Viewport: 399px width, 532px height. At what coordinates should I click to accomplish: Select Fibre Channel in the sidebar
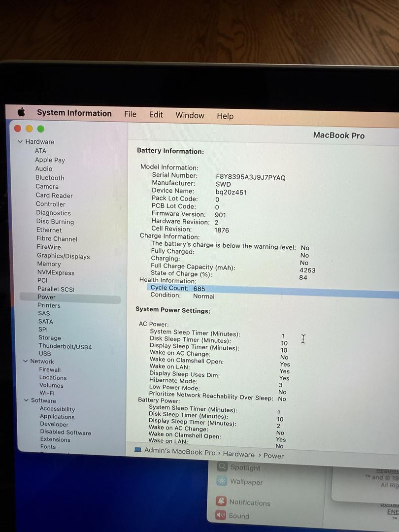57,238
